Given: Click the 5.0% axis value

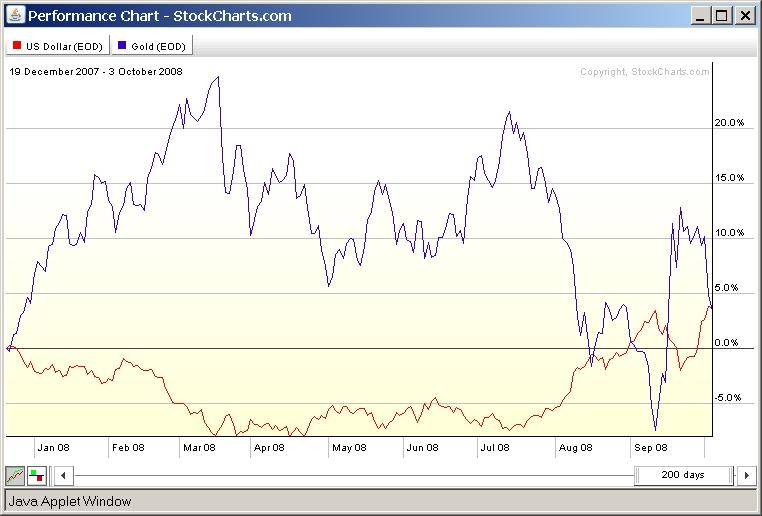Looking at the screenshot, I should (x=727, y=287).
